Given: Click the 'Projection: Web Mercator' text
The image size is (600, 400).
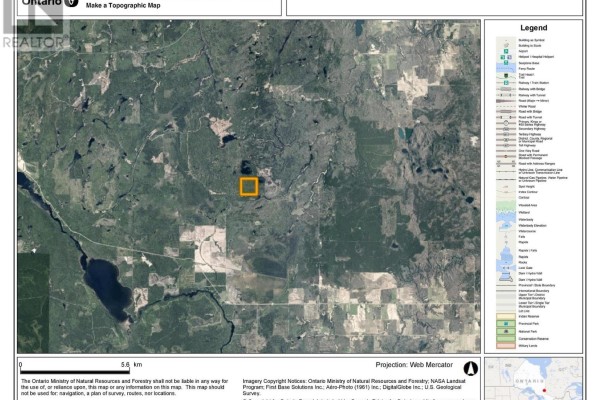Looking at the screenshot, I should click(414, 365).
